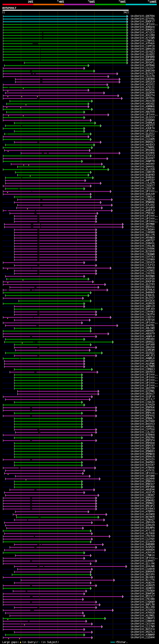Screen dimensions: 159x644
Task: Click the '=50char.' scale legend
Action: pos(119,642)
